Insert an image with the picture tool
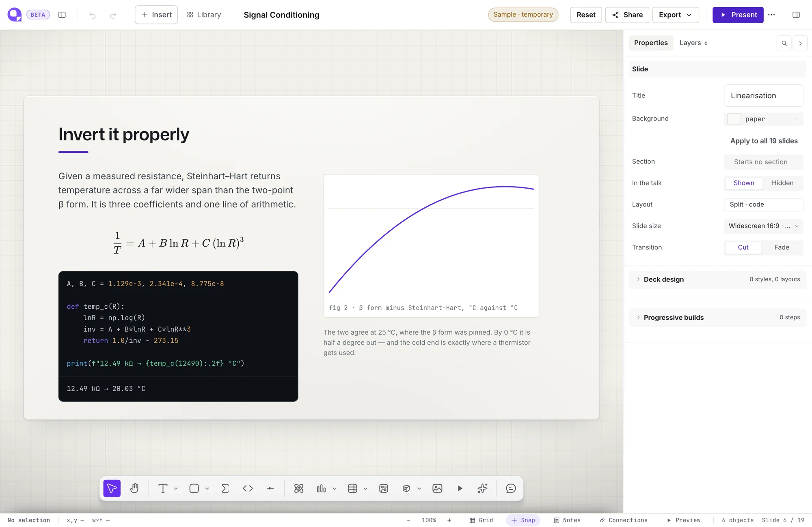Viewport: 812px width, 527px height. 437,488
